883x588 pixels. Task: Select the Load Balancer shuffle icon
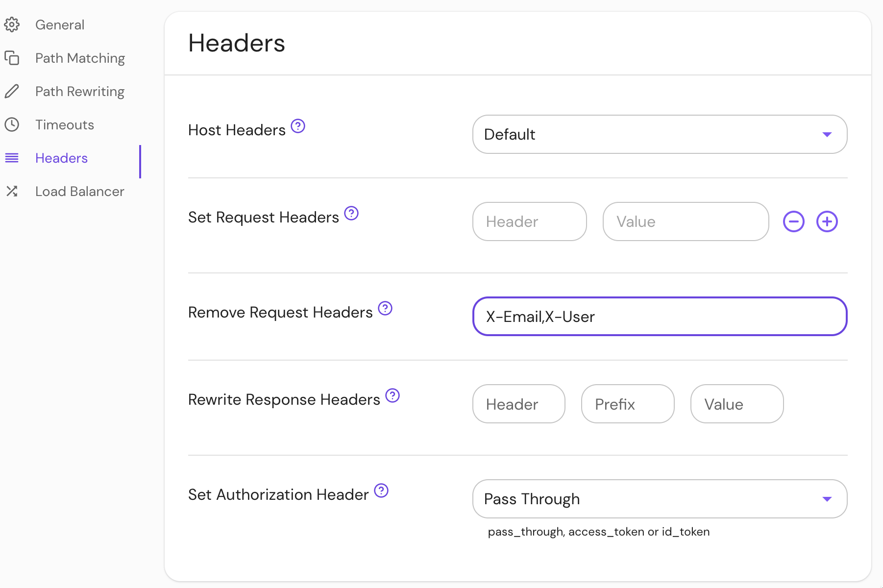click(13, 191)
